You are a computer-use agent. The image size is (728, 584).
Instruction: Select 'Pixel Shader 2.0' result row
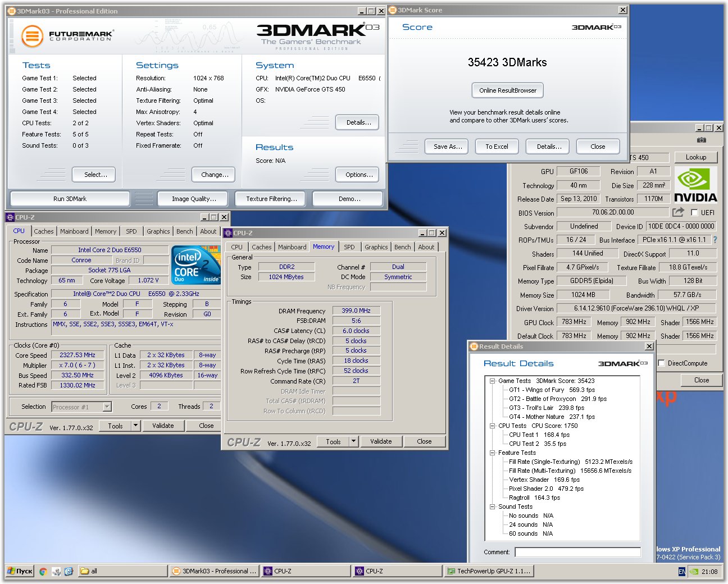[546, 489]
